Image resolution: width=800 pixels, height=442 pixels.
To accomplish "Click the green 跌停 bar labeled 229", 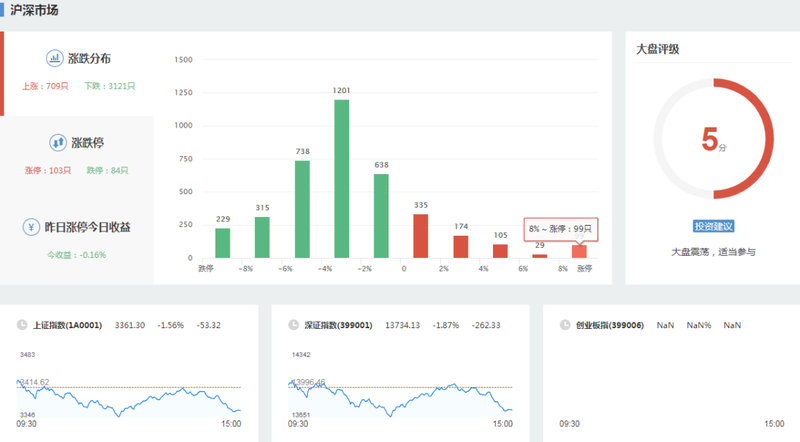I will coord(223,243).
